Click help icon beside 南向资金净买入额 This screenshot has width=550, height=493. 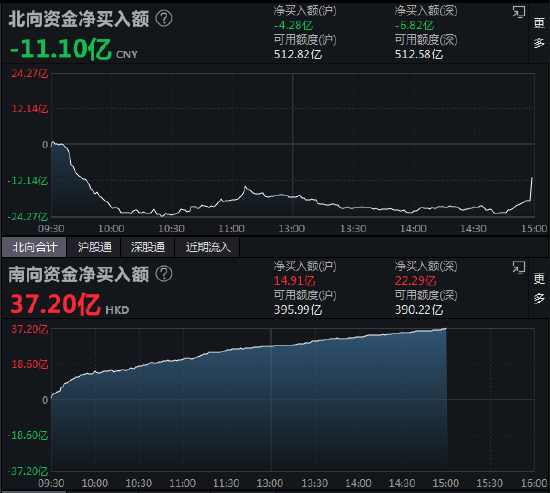click(x=163, y=274)
